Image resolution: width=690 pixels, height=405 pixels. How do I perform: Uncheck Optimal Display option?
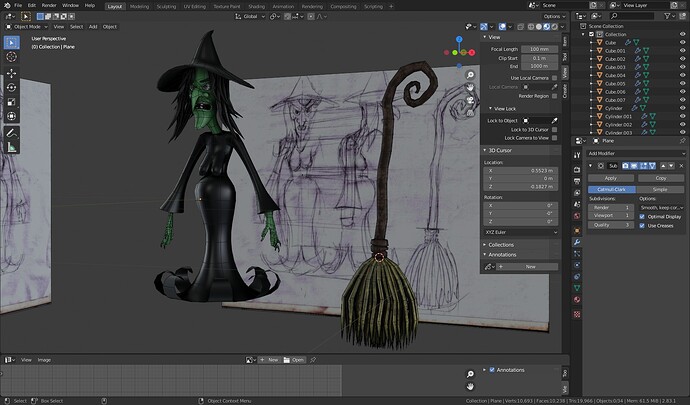(642, 217)
